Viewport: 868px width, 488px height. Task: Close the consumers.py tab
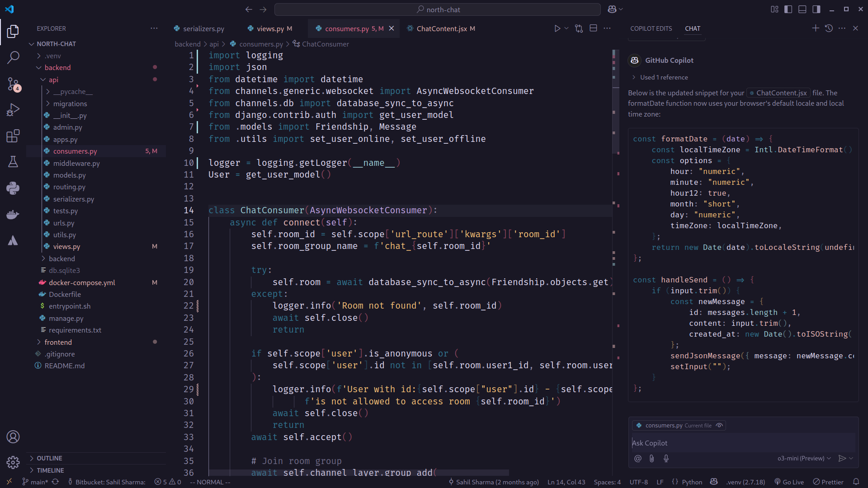point(392,28)
